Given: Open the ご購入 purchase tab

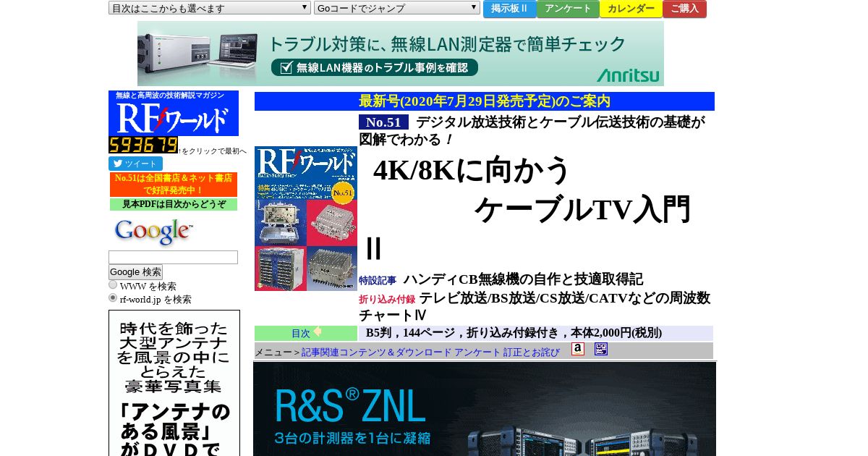Looking at the screenshot, I should pos(684,9).
